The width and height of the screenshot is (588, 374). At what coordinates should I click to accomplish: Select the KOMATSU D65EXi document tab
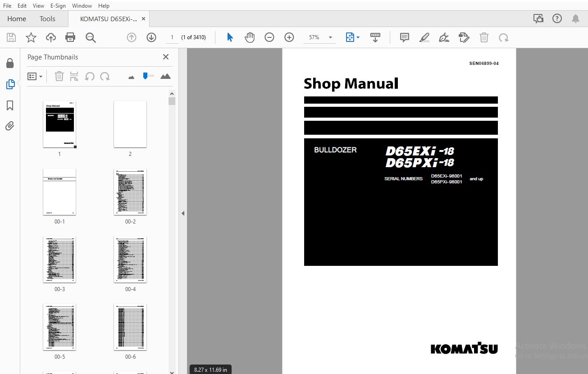[x=108, y=19]
